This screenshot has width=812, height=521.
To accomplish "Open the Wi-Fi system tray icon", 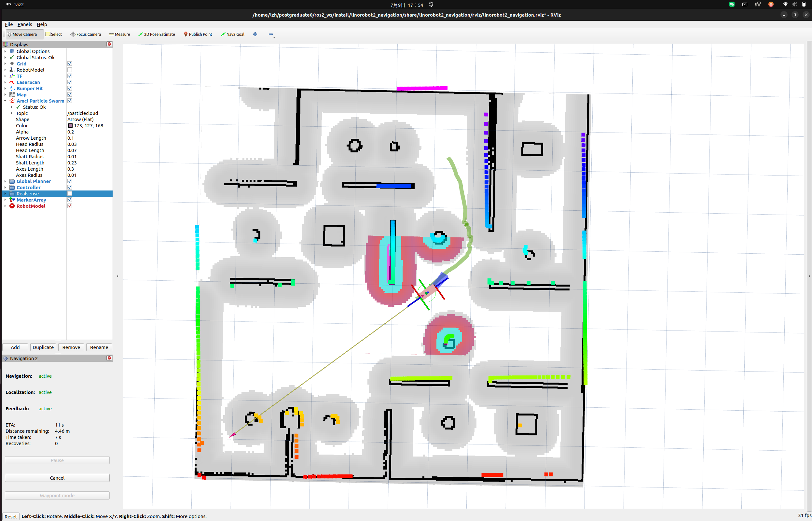I will 785,5.
